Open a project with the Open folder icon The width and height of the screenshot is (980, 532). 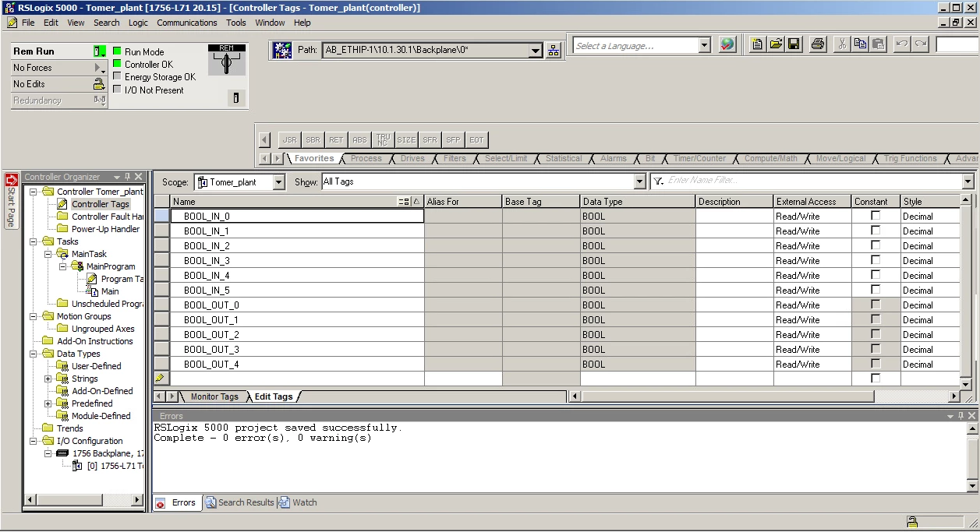tap(776, 44)
